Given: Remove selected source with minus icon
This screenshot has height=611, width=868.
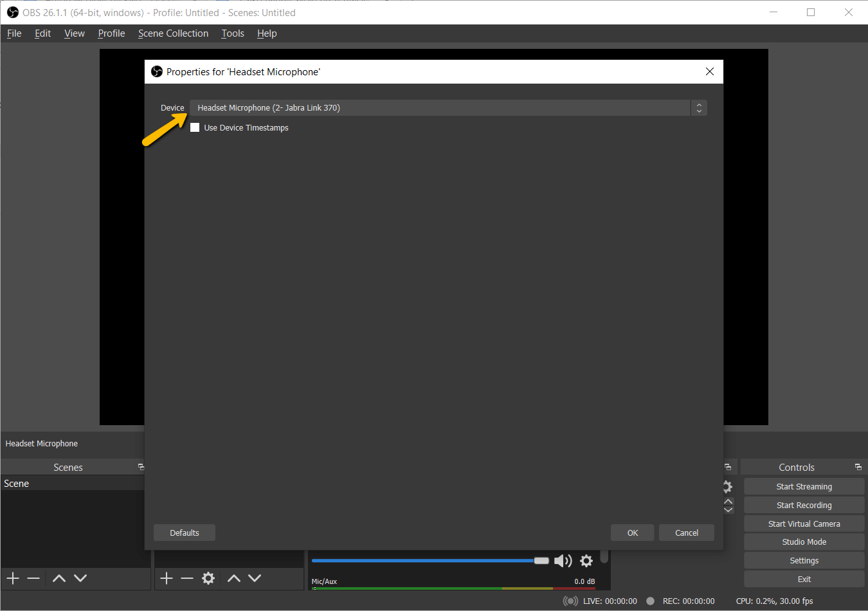Looking at the screenshot, I should [x=187, y=578].
